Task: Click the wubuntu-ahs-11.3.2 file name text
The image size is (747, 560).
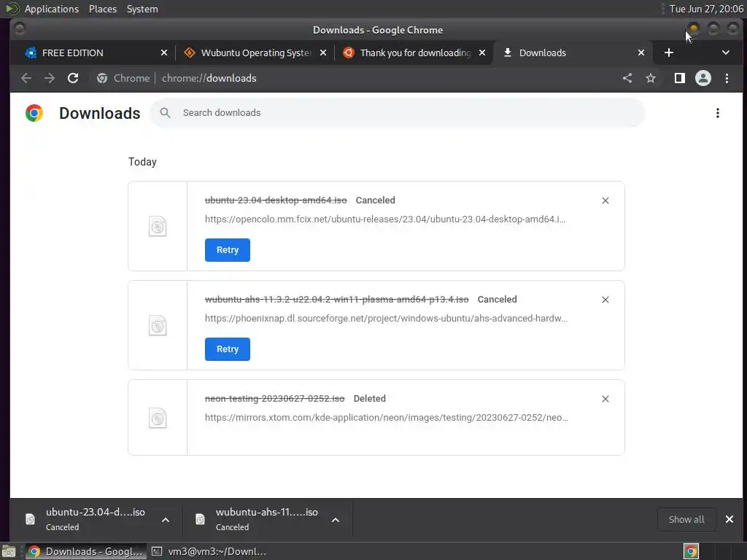Action: coord(337,300)
